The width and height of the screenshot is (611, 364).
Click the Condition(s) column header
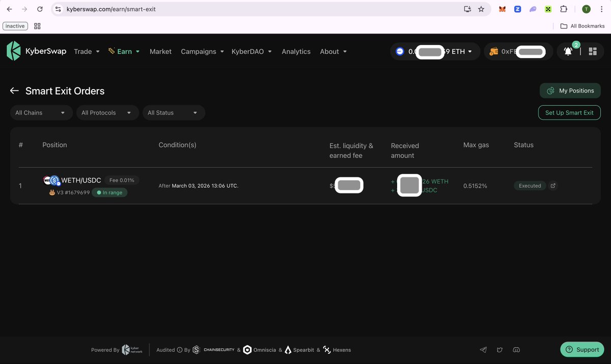coord(177,145)
